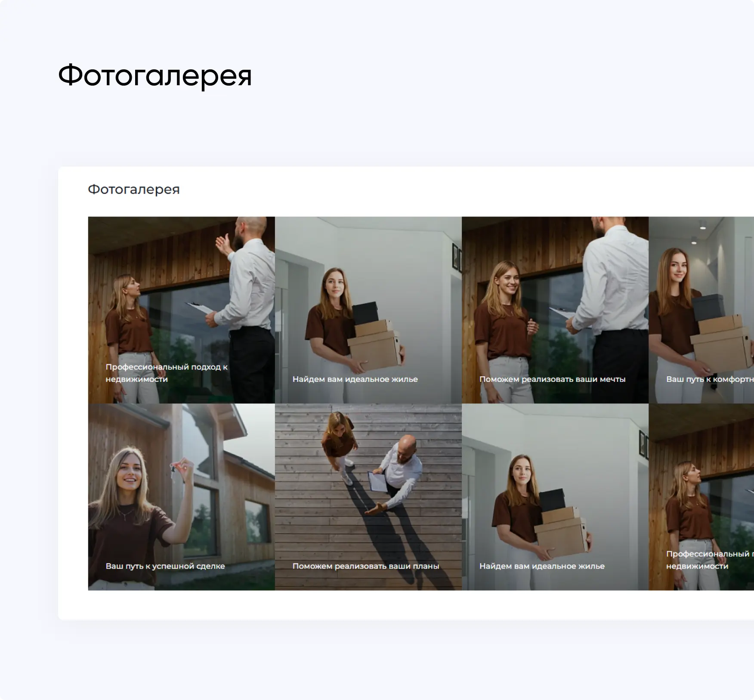754x700 pixels.
Task: Click the truncated caption 'Ваш путь к комфортн'
Action: [x=710, y=379]
